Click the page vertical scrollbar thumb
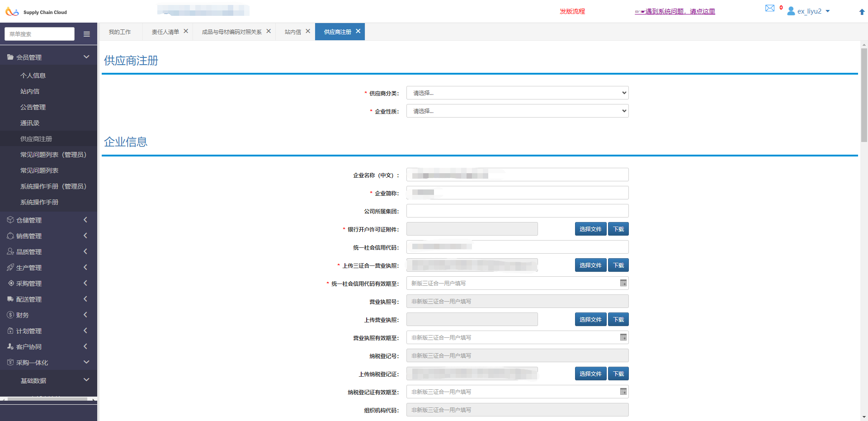 (864, 95)
